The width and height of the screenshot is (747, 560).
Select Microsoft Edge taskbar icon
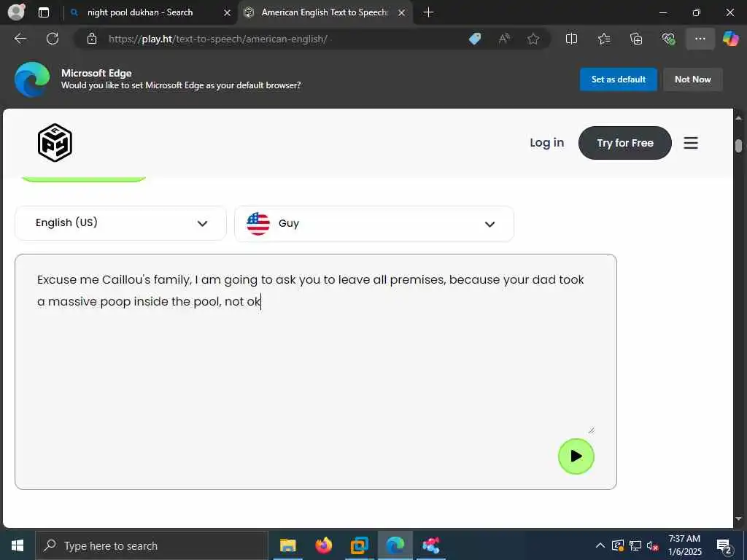[395, 545]
